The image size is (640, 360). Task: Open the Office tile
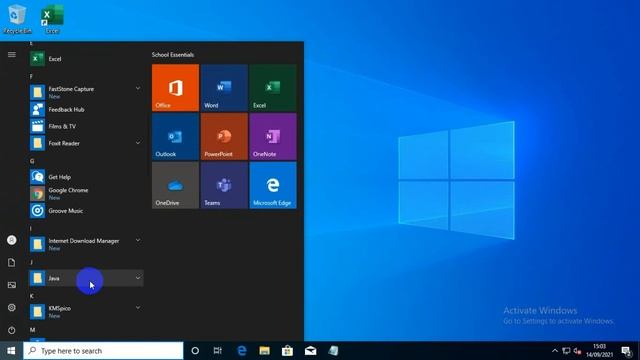coord(176,87)
